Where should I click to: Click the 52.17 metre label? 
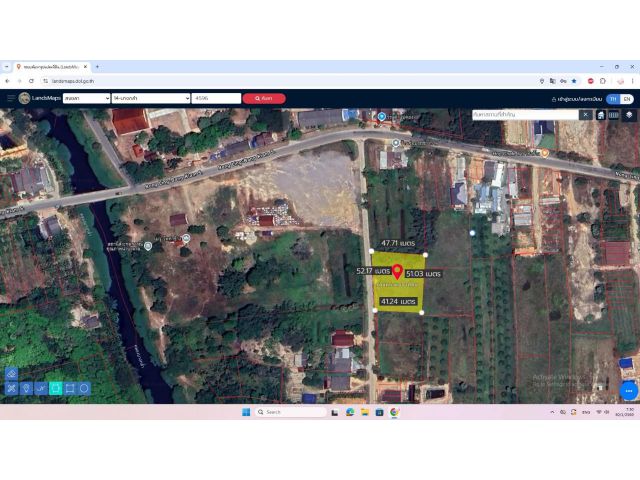tap(373, 271)
